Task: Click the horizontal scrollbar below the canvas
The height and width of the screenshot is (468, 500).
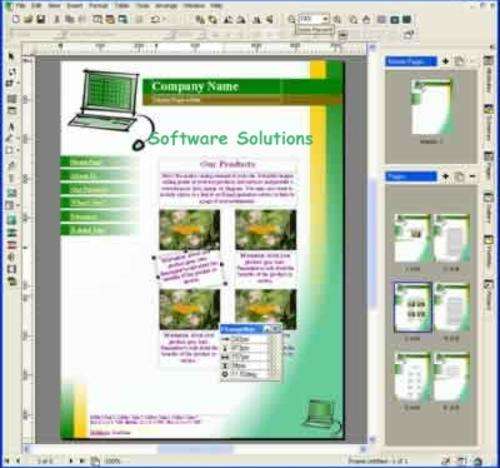Action: 195,450
